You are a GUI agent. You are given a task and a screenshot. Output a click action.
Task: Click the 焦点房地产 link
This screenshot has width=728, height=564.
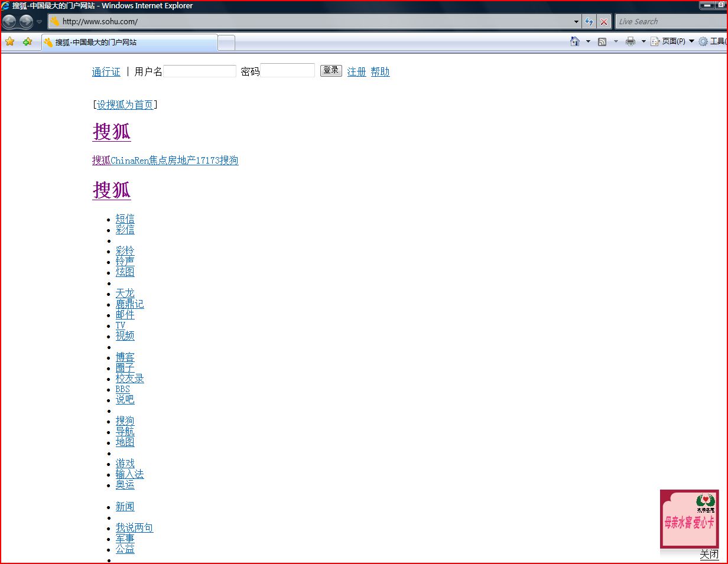click(173, 161)
